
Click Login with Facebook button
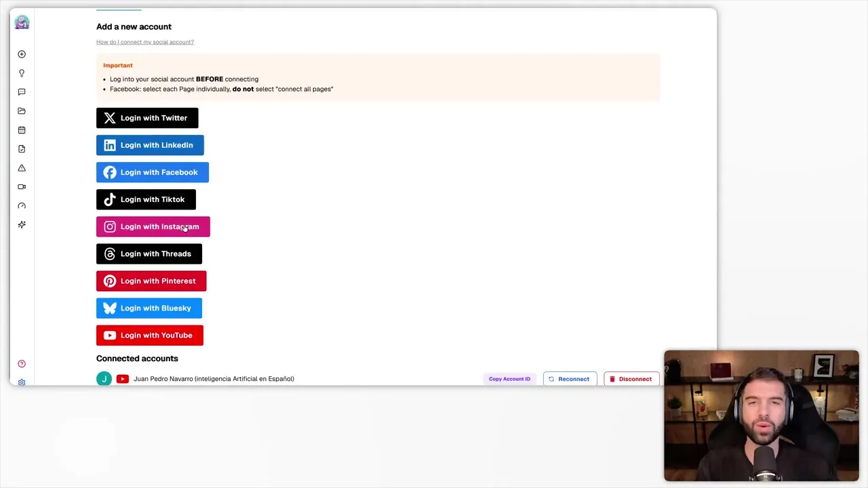click(153, 172)
